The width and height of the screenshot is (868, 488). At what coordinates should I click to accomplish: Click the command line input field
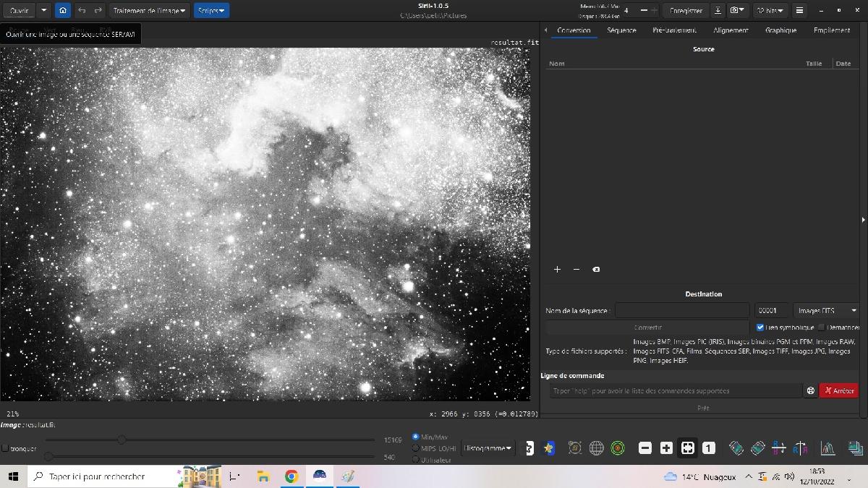click(673, 390)
